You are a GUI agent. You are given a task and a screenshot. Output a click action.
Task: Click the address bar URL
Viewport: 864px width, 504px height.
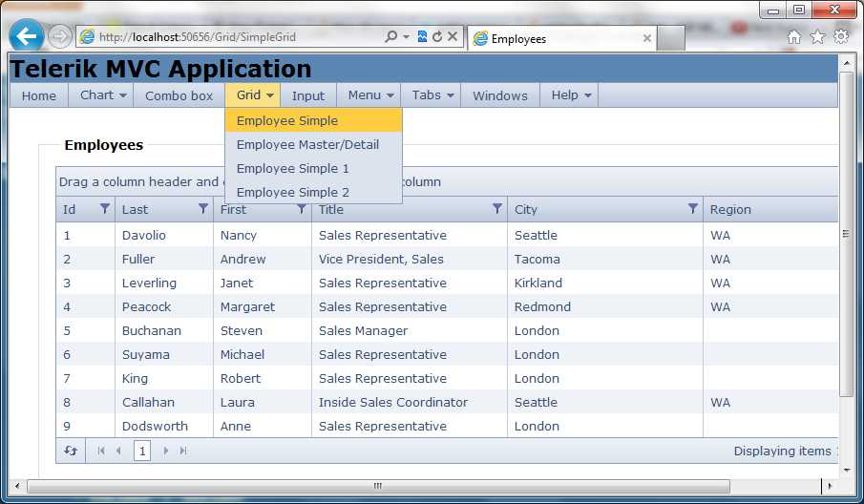tap(198, 37)
